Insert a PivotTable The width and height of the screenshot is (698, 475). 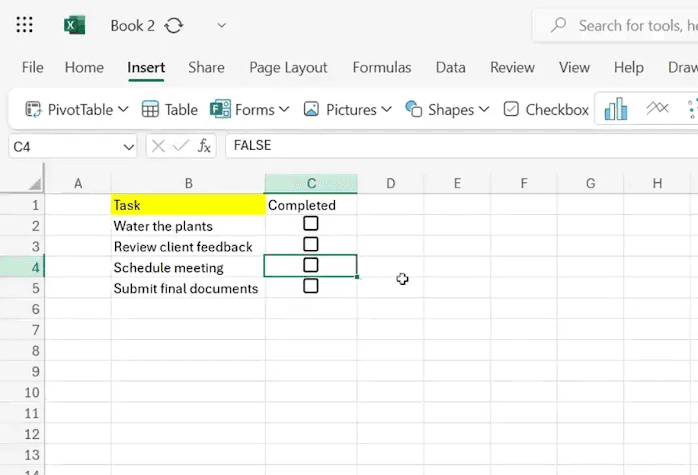click(69, 110)
